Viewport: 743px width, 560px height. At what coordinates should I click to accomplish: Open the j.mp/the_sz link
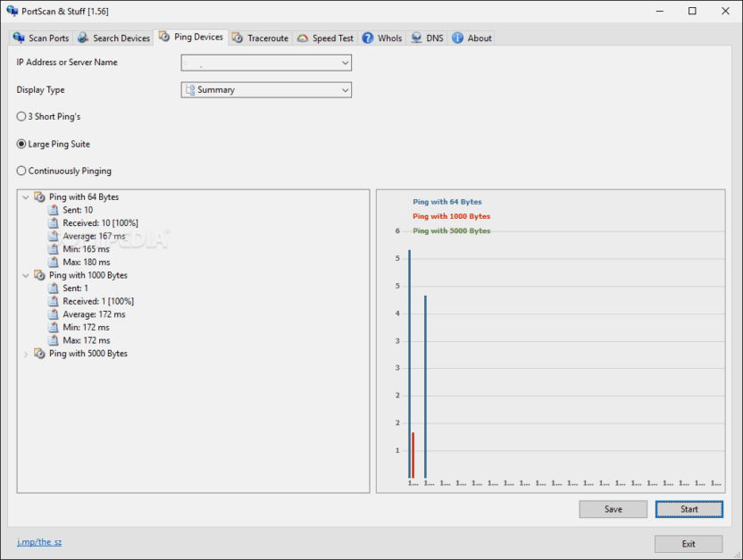(x=39, y=542)
